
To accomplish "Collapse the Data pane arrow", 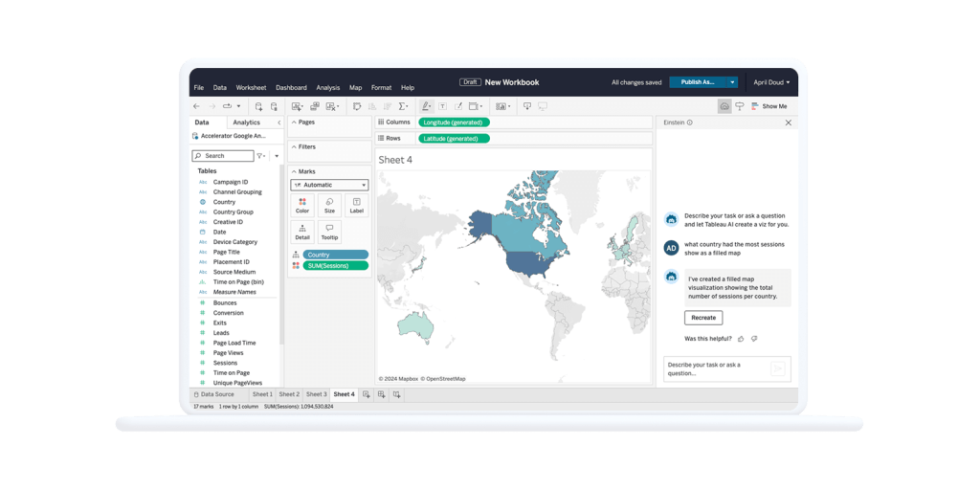I will pos(278,122).
